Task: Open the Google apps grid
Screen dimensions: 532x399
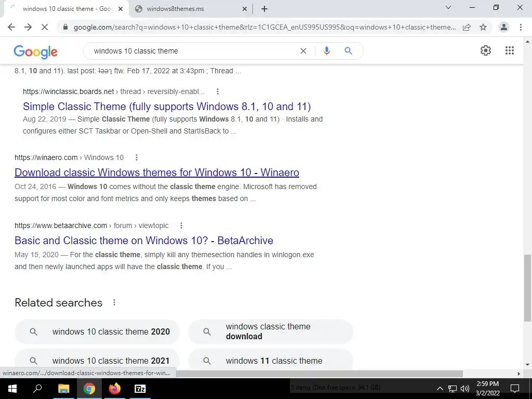Action: point(509,50)
